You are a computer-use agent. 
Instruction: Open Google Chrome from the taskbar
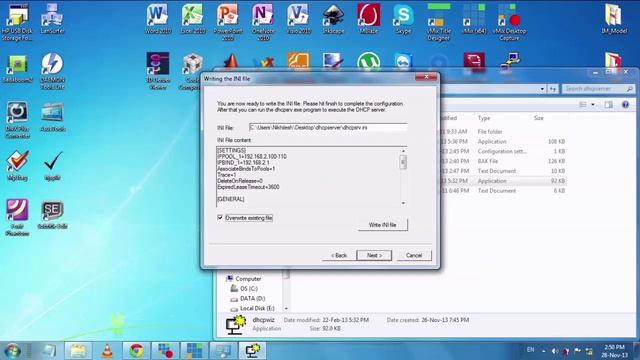[136, 351]
